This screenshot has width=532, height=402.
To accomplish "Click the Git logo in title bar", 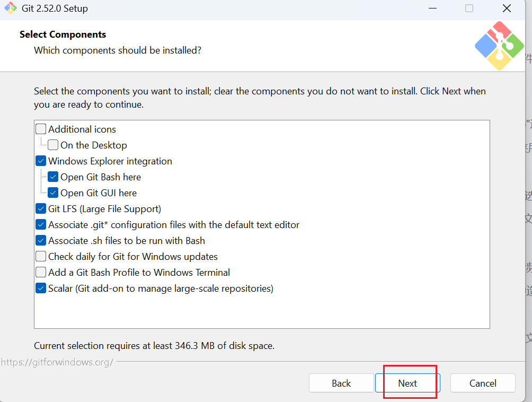I will (11, 8).
